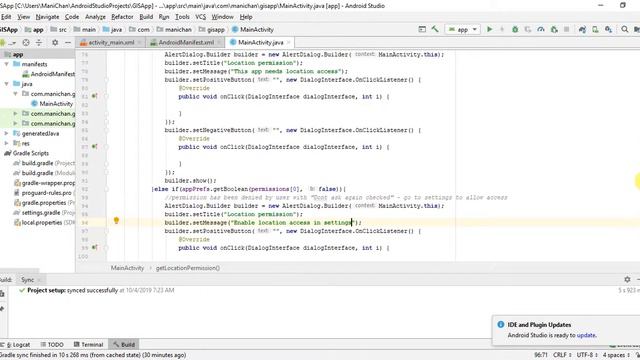The height and width of the screenshot is (360, 640).
Task: Switch to AndroidManifest.xml editor tab
Action: pos(186,42)
